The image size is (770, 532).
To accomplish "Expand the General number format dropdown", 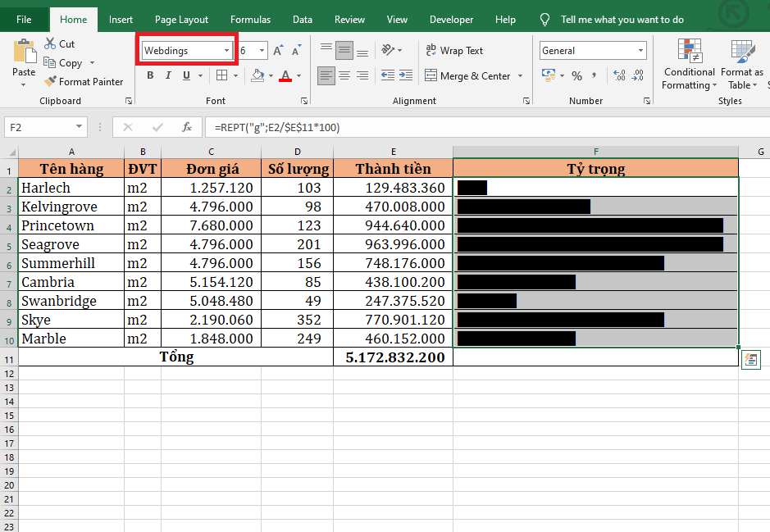I will (641, 51).
